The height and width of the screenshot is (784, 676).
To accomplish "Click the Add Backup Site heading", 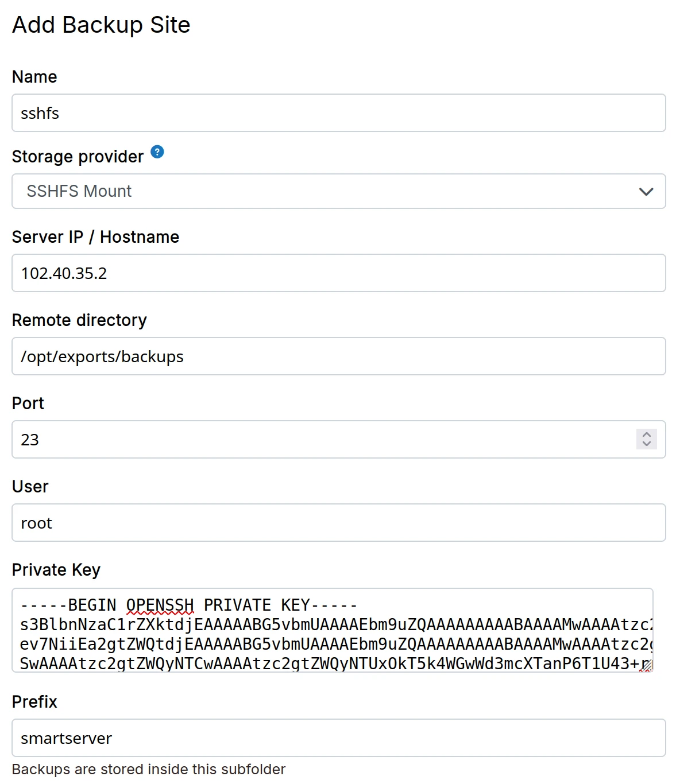I will click(x=101, y=25).
